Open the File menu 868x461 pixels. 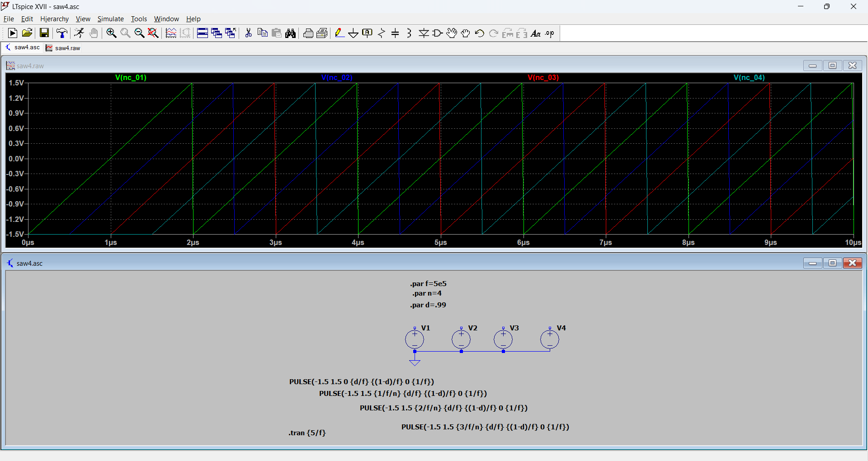[9, 19]
